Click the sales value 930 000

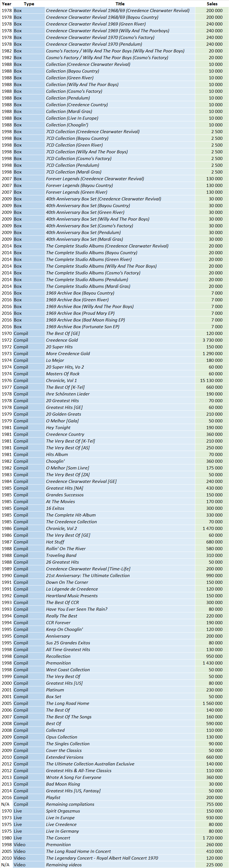(214, 818)
